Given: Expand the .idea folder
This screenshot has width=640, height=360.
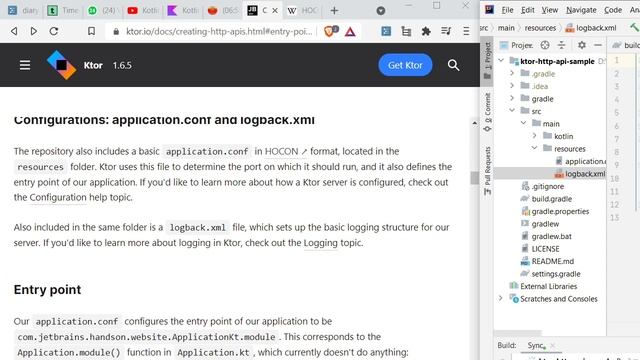Looking at the screenshot, I should (x=512, y=86).
